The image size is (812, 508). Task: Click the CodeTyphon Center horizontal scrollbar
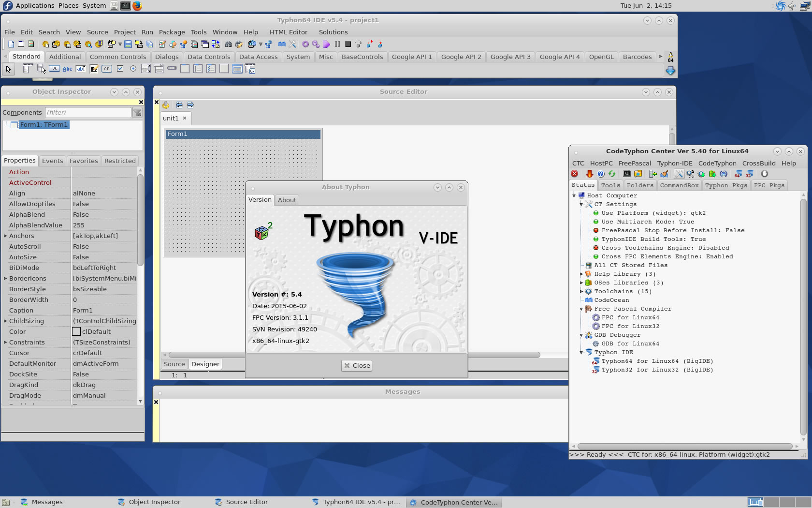(x=685, y=447)
